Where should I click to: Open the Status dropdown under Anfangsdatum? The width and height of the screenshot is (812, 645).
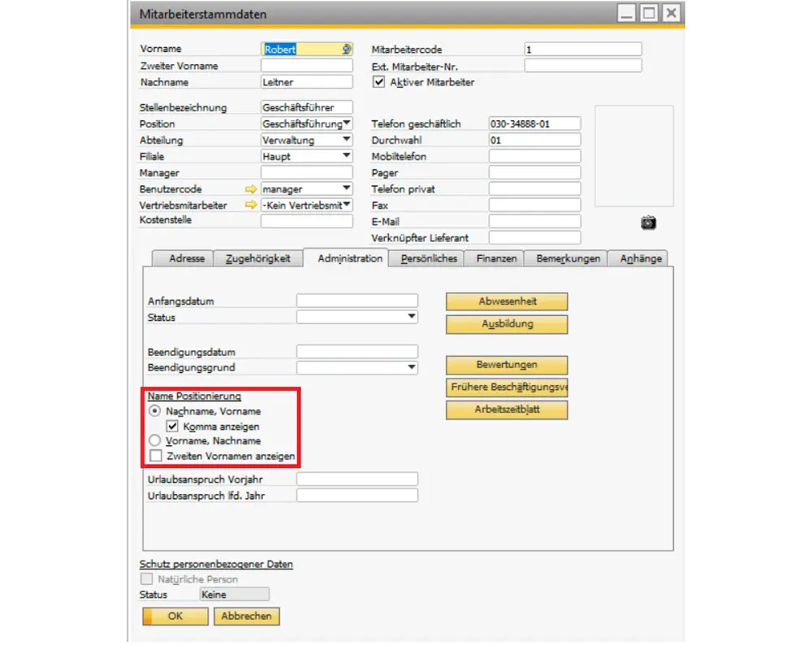pyautogui.click(x=411, y=317)
